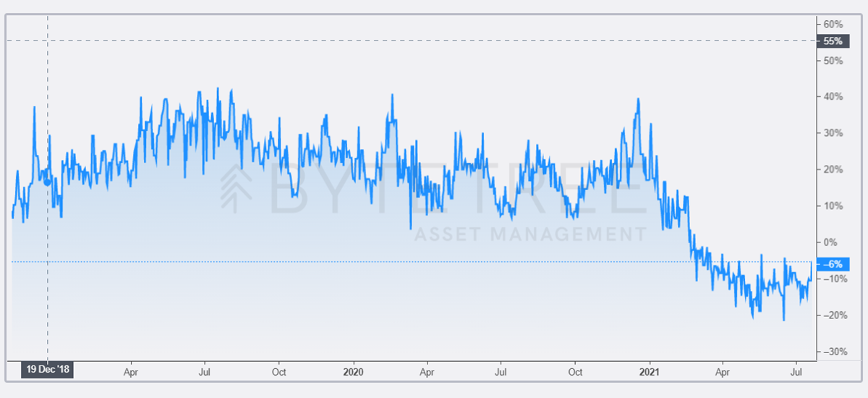Click the 30% y-axis label

(x=833, y=133)
